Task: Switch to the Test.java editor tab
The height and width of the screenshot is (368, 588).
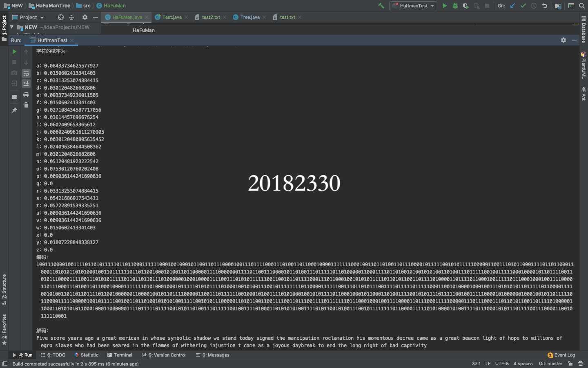Action: point(172,17)
